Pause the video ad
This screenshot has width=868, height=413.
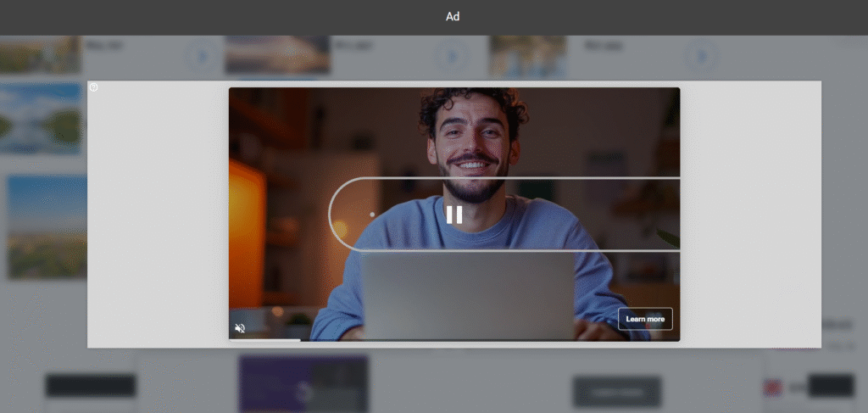pos(454,215)
